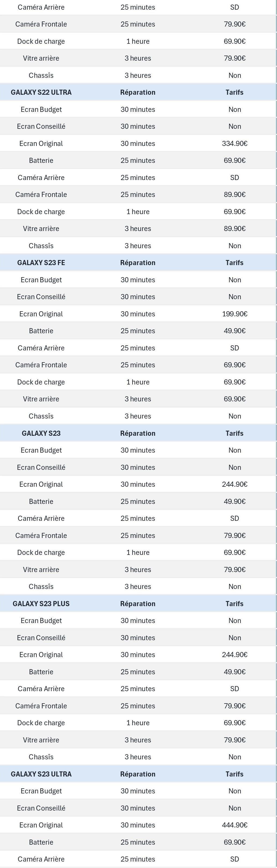The image size is (277, 868).
Task: Click the GALAXY S22 ULTRA header cell
Action: pos(41,92)
